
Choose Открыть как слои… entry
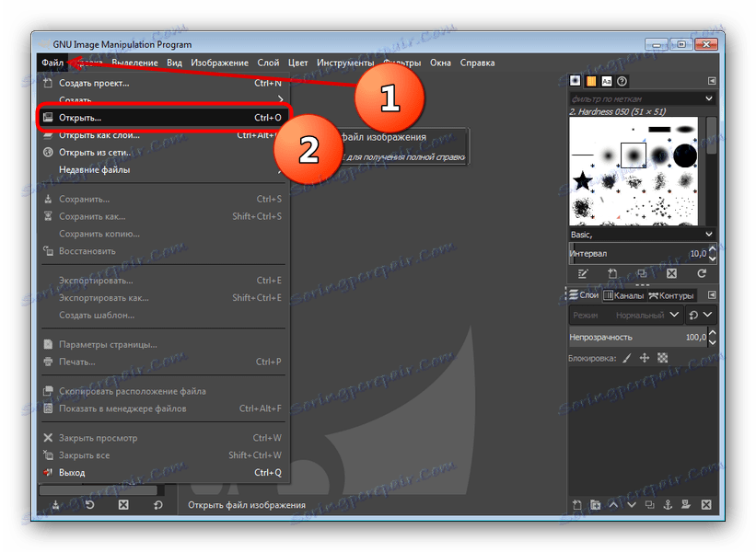click(163, 135)
